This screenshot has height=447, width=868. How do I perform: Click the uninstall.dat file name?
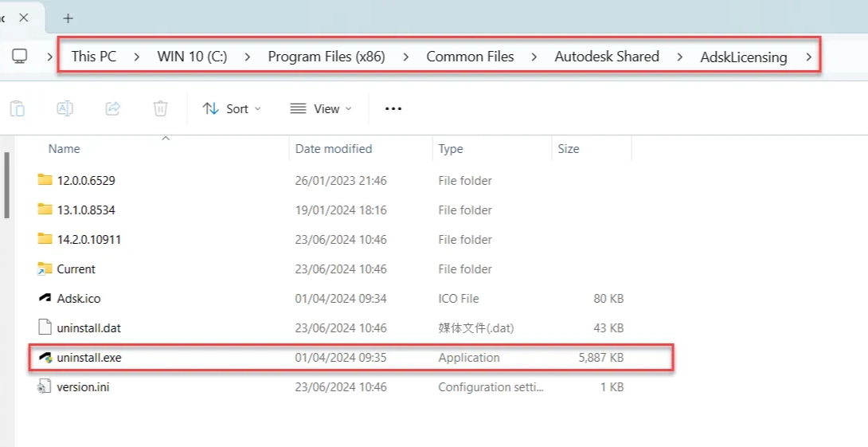click(x=89, y=328)
